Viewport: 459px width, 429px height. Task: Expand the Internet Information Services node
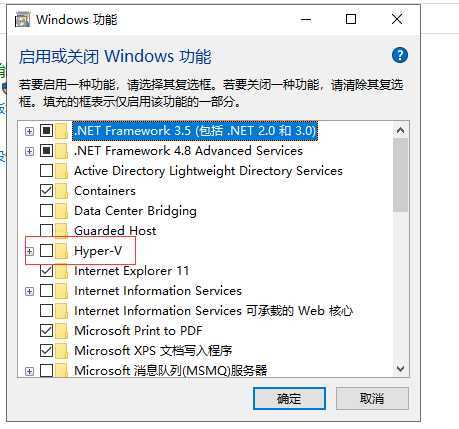(29, 291)
